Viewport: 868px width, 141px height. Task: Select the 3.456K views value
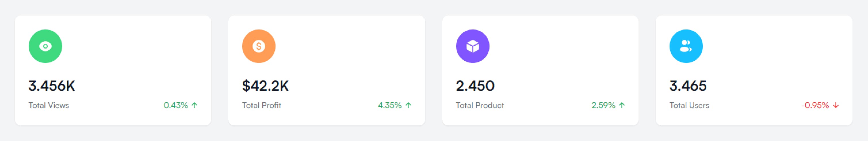(51, 86)
